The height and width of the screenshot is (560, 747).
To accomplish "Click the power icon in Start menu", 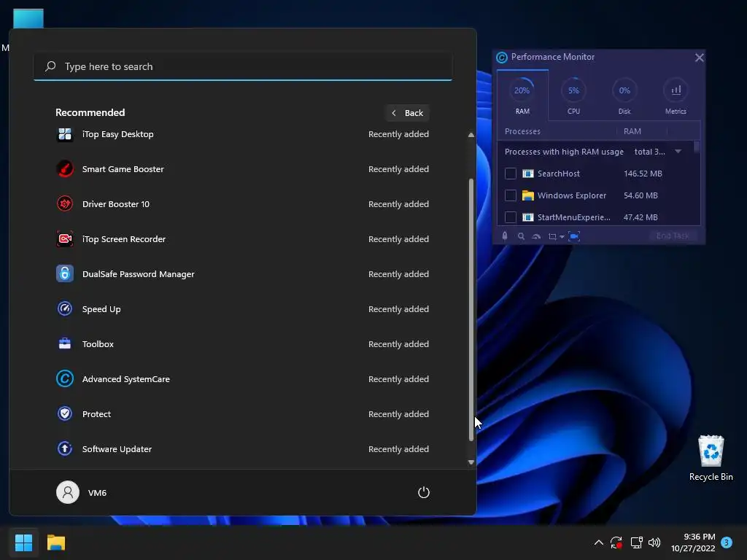I will (x=424, y=492).
